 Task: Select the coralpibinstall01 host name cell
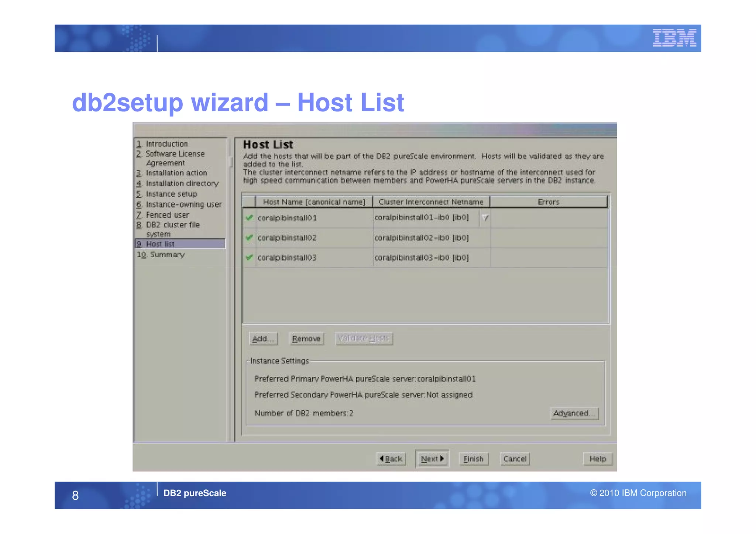(x=314, y=218)
